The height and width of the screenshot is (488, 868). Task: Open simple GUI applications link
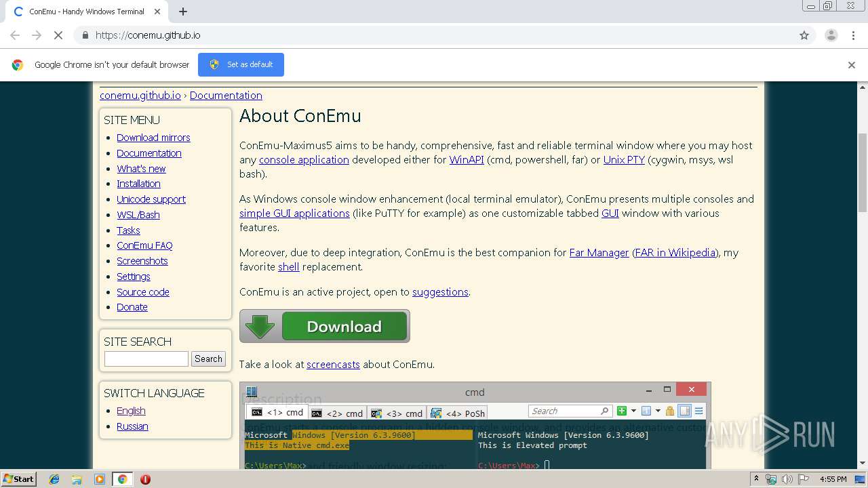[294, 213]
